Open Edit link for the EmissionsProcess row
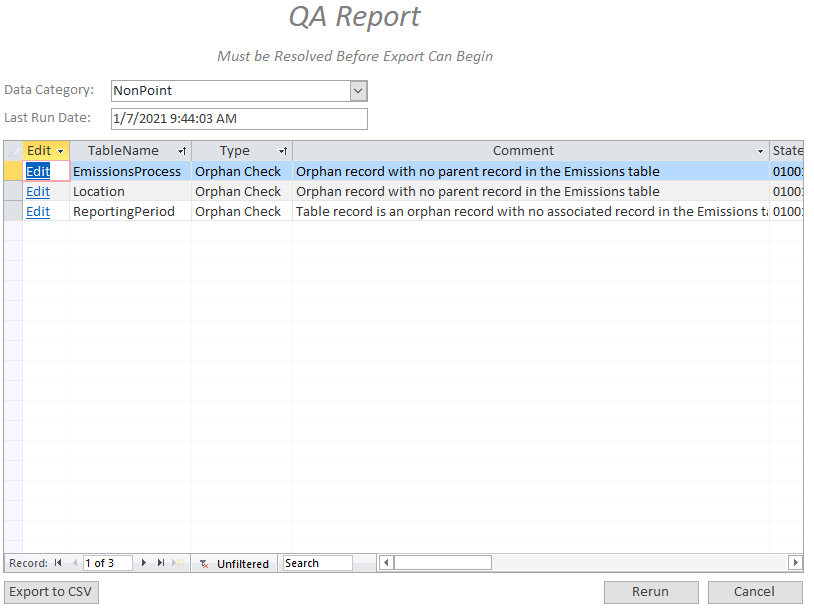Image resolution: width=814 pixels, height=612 pixels. pyautogui.click(x=38, y=171)
